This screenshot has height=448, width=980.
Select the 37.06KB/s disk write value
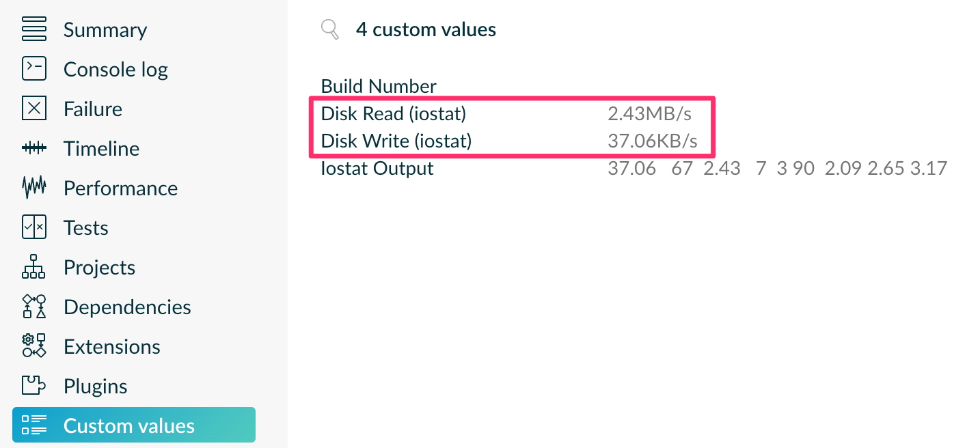click(652, 141)
